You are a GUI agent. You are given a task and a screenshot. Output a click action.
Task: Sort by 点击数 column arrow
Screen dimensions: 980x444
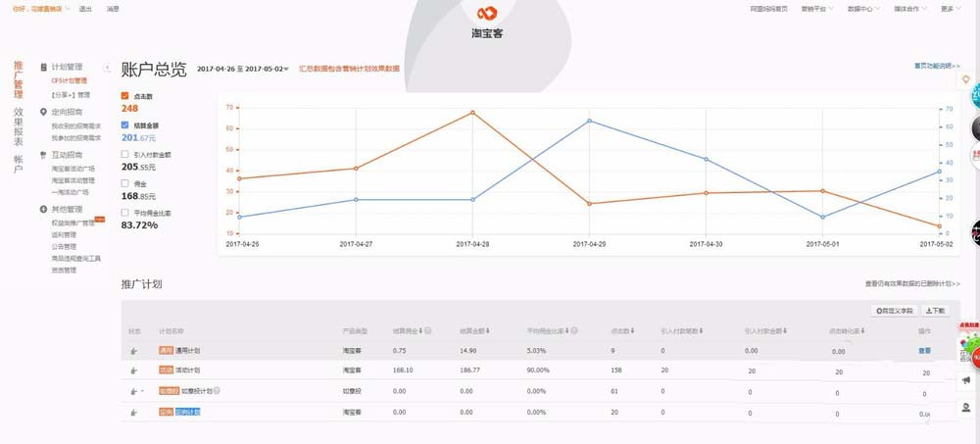[632, 331]
